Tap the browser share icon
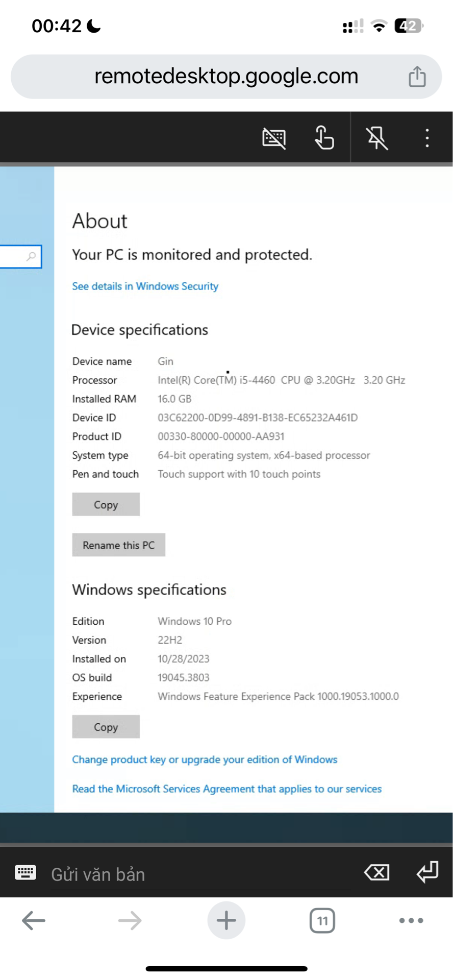Image resolution: width=453 pixels, height=980 pixels. tap(417, 77)
